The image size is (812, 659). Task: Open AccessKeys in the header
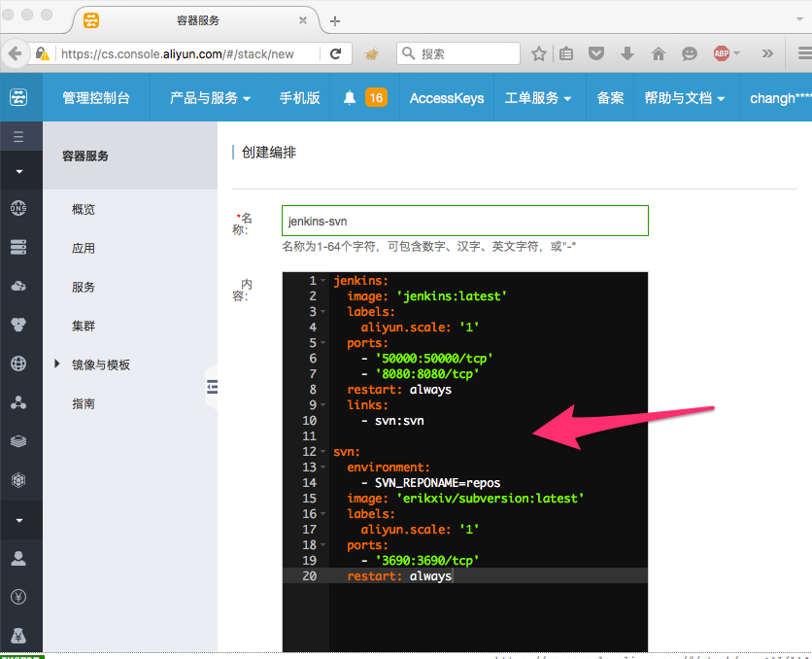pyautogui.click(x=447, y=98)
